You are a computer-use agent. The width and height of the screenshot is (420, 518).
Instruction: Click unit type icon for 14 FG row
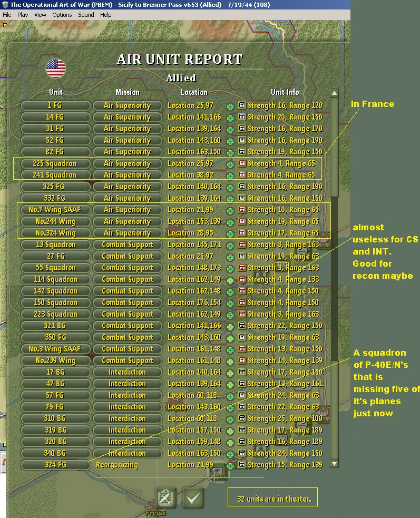pyautogui.click(x=242, y=116)
